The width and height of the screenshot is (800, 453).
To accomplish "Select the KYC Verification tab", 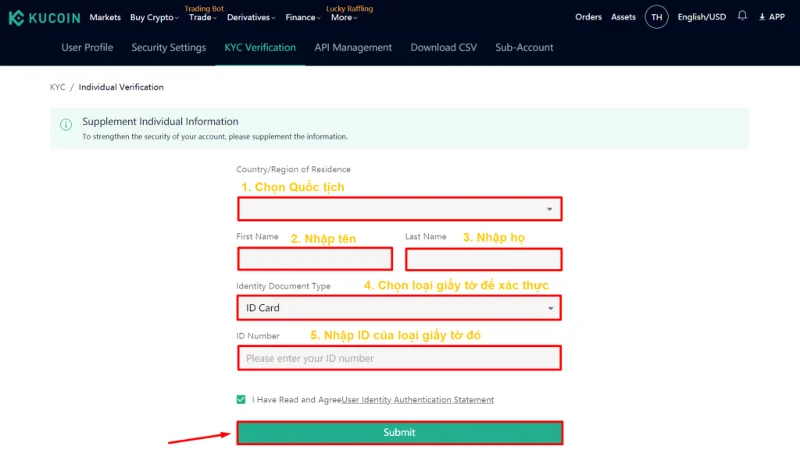I will pos(260,47).
